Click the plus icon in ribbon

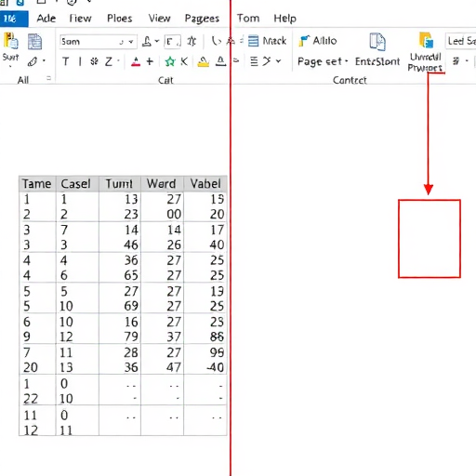pos(150,61)
